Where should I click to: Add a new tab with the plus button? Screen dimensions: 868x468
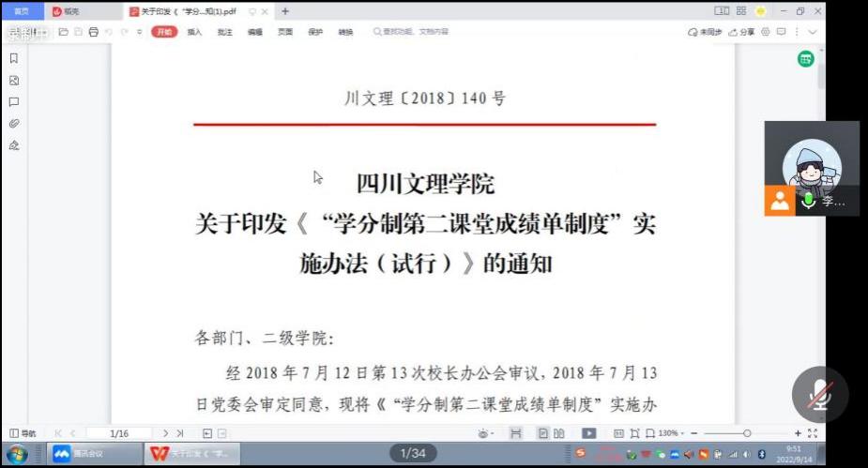[285, 11]
